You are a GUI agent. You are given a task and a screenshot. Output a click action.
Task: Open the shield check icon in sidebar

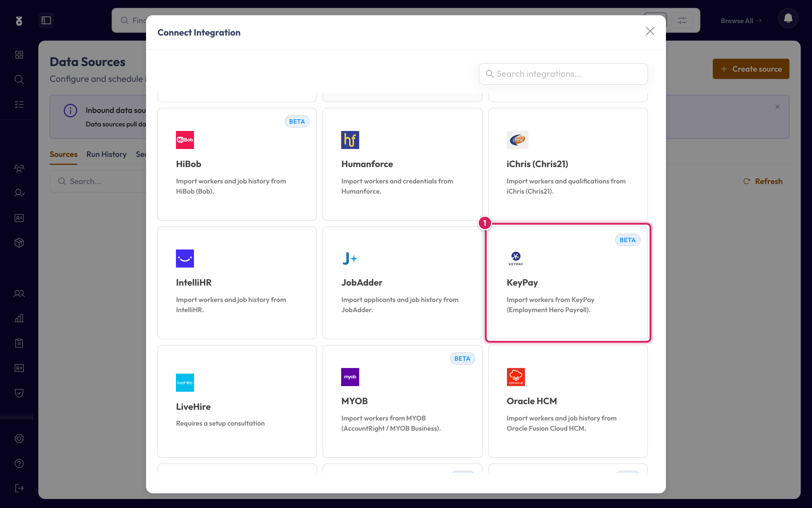coord(19,393)
